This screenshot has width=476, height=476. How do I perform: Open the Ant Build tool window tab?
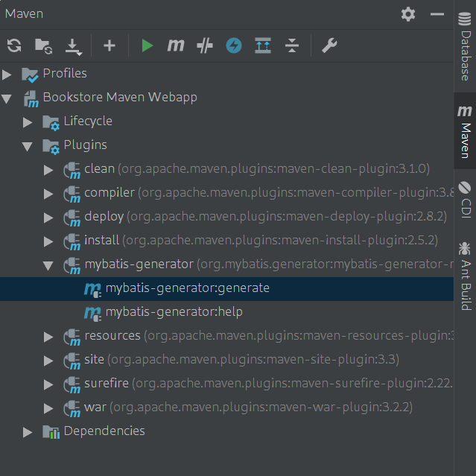click(465, 276)
